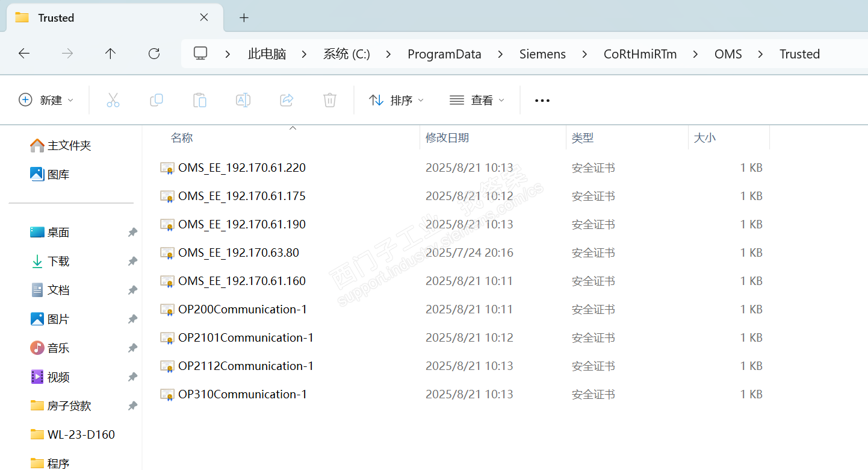Click the Paste clipboard icon

point(200,100)
